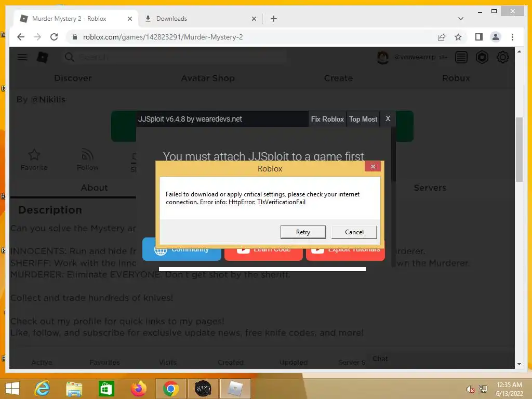Follow the game with feed icon
This screenshot has width=532, height=399.
point(87,159)
